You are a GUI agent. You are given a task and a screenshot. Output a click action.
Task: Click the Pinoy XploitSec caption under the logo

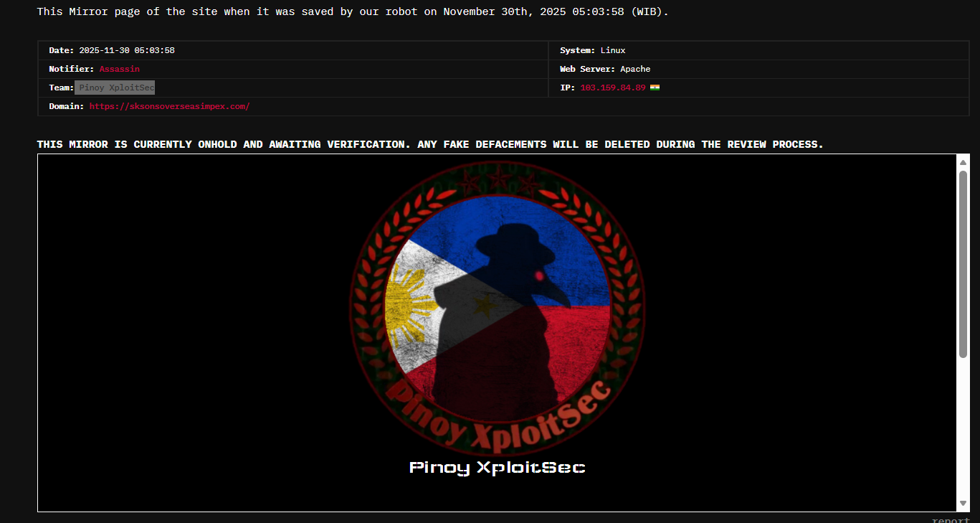pyautogui.click(x=497, y=466)
